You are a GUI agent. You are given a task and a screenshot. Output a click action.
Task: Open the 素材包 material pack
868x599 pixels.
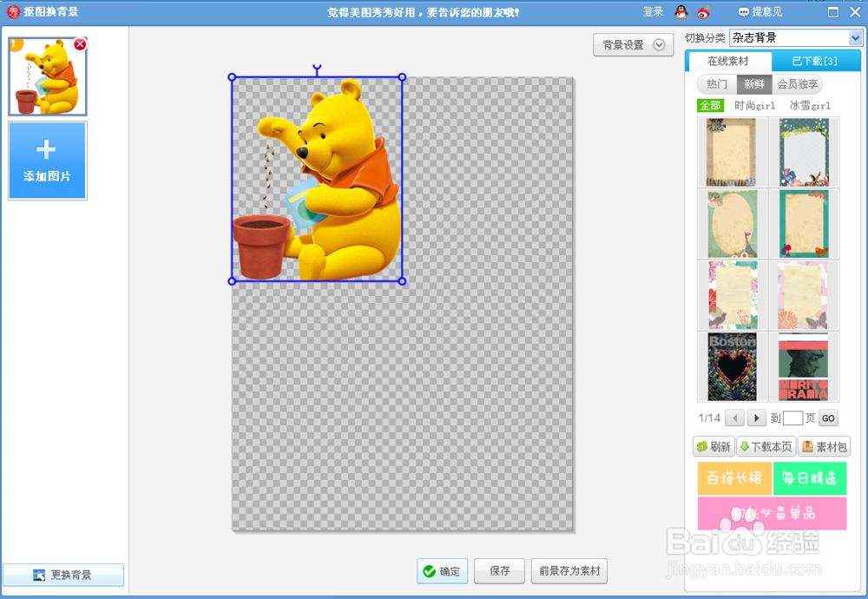pos(825,446)
